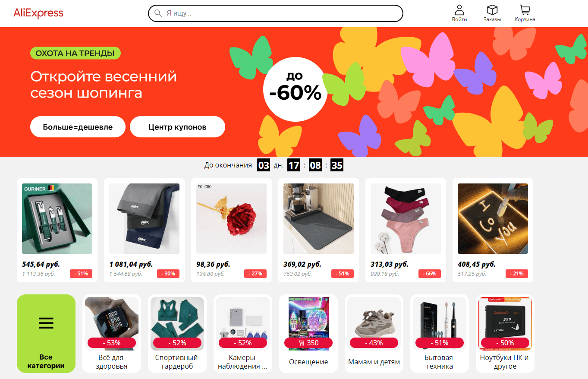Open golden rose product for 98,36 руб.
Viewport: 588px width, 379px height.
[231, 230]
